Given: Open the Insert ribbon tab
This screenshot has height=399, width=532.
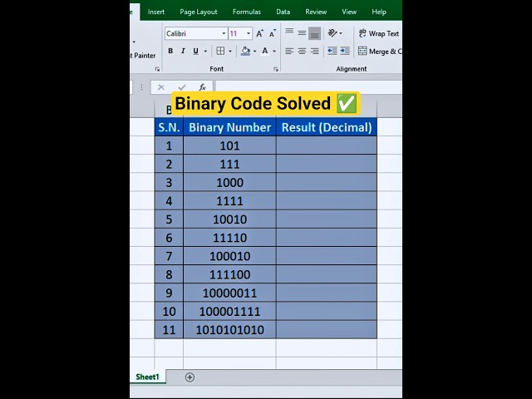Looking at the screenshot, I should [x=156, y=12].
